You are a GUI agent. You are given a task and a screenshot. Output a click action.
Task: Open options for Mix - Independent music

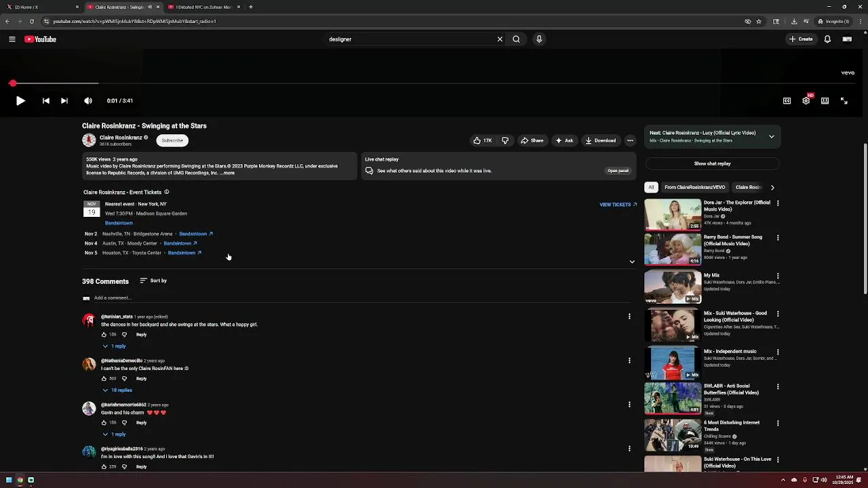(x=778, y=352)
